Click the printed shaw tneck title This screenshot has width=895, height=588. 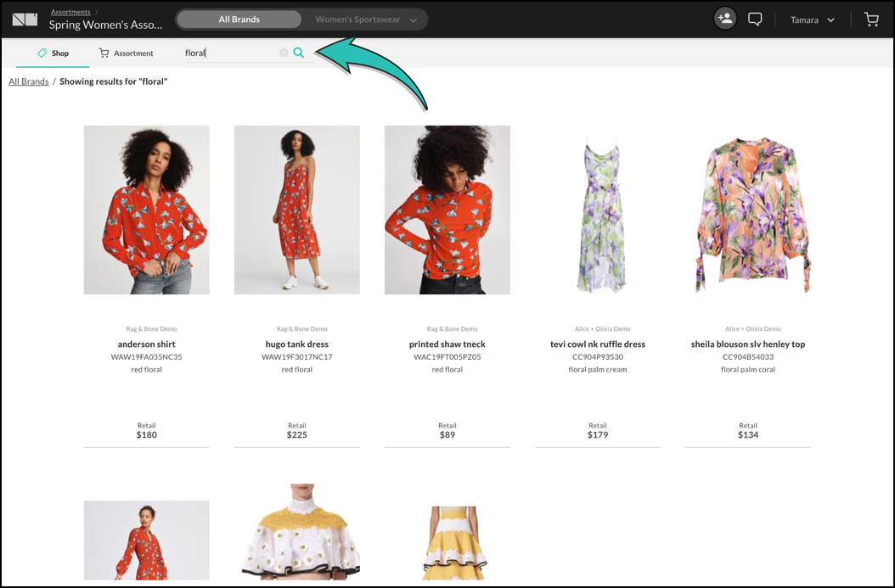click(x=447, y=344)
